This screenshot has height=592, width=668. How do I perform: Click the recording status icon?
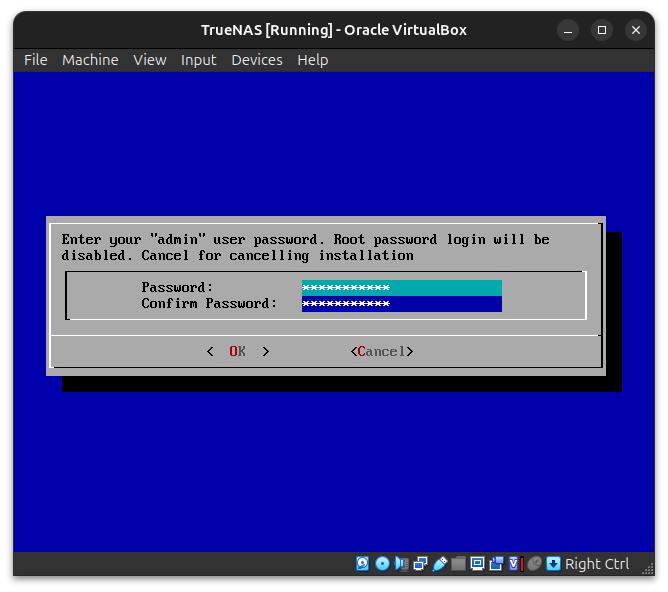(496, 564)
